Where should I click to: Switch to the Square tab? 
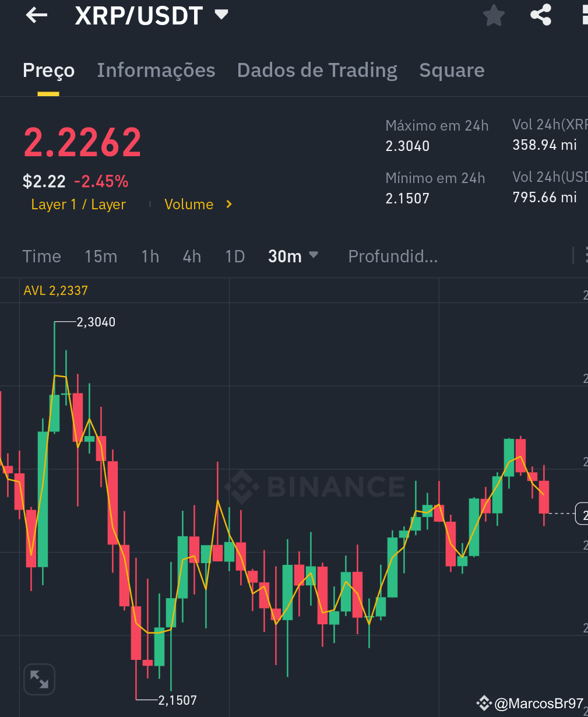click(452, 71)
